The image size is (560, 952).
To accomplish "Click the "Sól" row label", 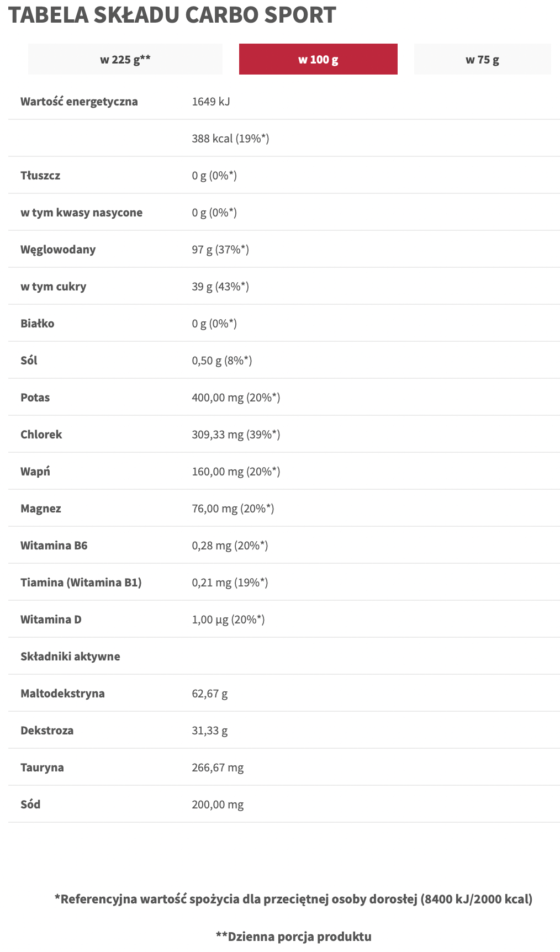I will (29, 361).
